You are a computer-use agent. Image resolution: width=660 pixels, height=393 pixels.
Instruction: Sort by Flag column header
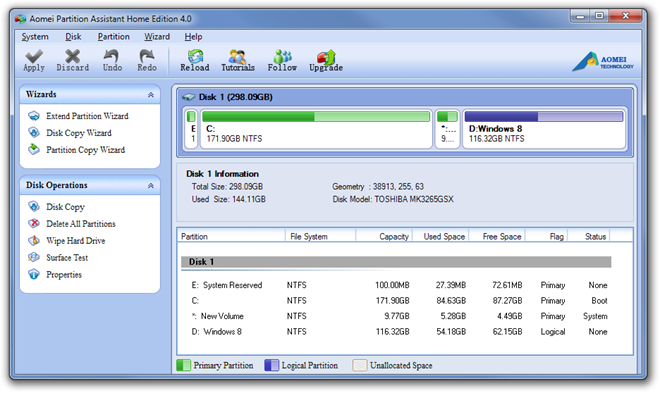(x=547, y=236)
